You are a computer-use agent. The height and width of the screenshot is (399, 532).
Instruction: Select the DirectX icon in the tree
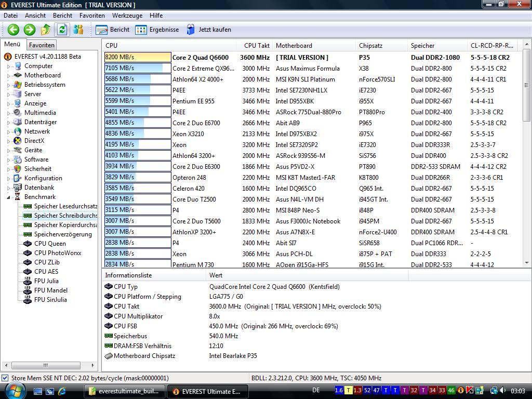(x=18, y=141)
